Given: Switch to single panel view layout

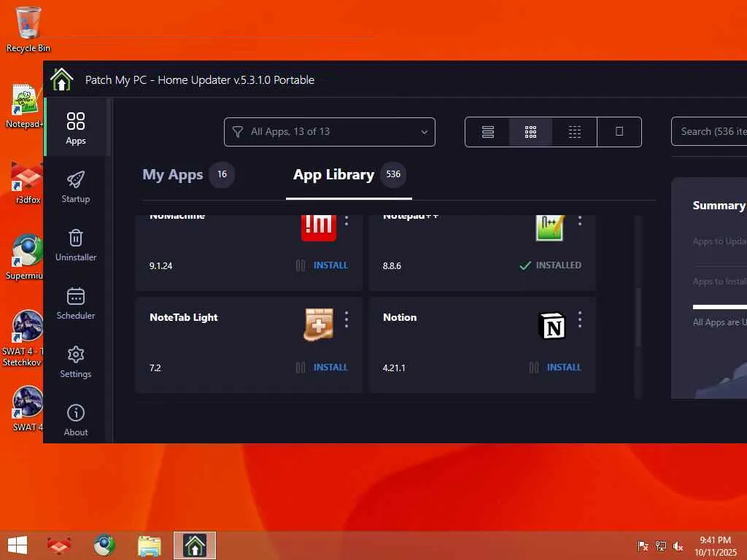Looking at the screenshot, I should tap(619, 132).
